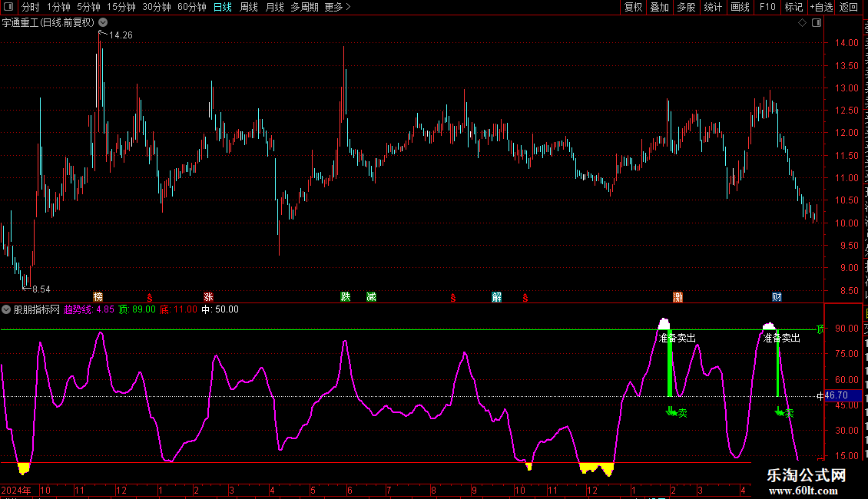Click the second green 卖 sell arrow

tap(784, 412)
